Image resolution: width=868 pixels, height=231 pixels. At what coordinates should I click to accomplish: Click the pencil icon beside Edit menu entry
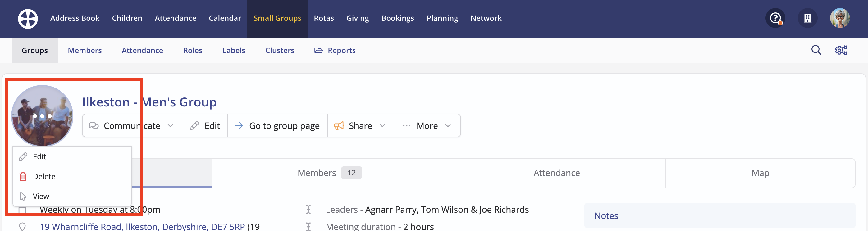coord(23,156)
